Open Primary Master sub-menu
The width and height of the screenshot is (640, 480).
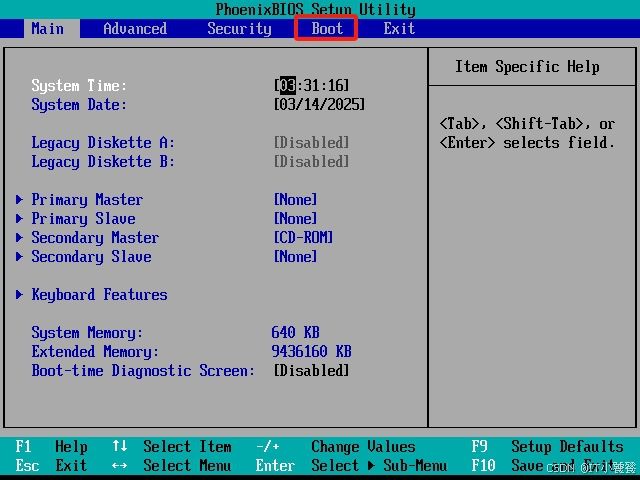click(87, 200)
